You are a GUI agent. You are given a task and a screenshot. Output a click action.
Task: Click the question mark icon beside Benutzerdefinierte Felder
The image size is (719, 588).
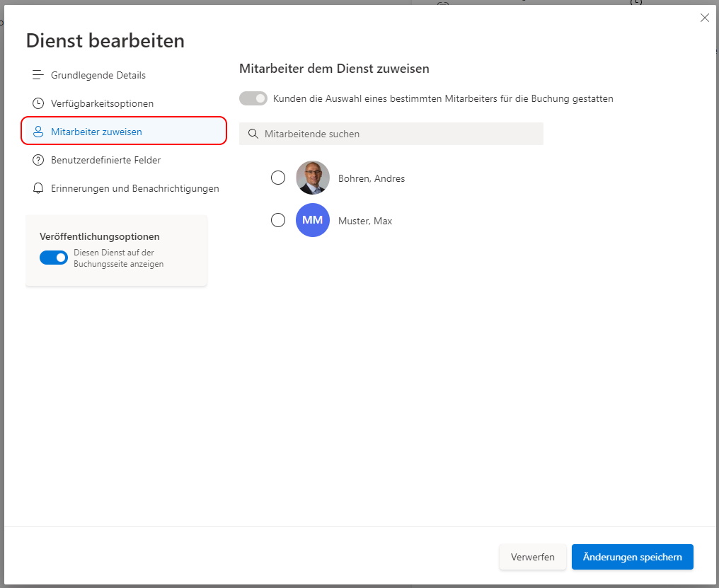[38, 160]
